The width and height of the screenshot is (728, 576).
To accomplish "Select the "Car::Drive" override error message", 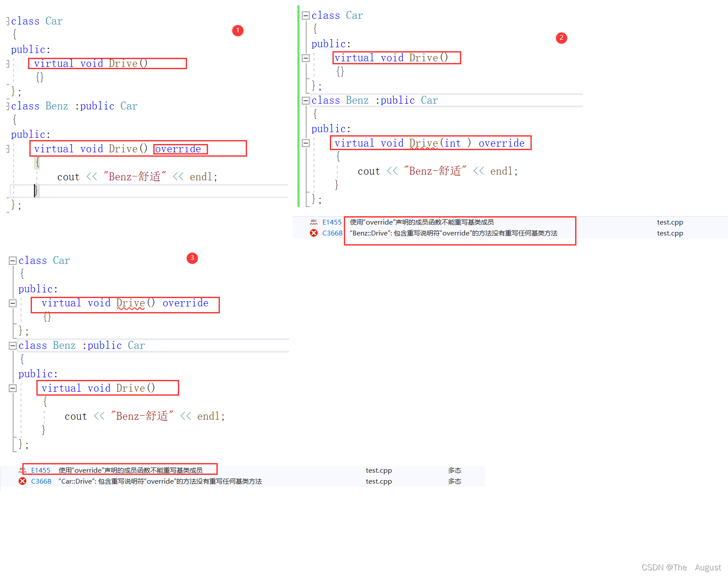I will (160, 481).
